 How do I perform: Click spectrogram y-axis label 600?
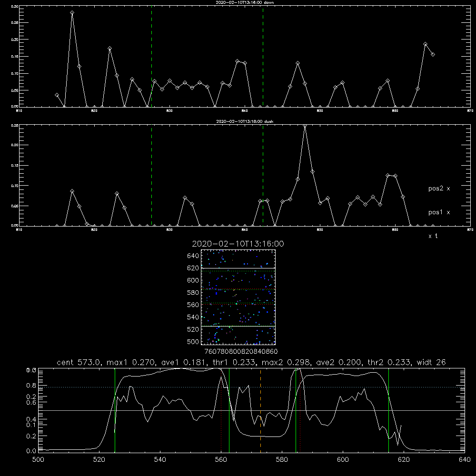tap(193, 280)
